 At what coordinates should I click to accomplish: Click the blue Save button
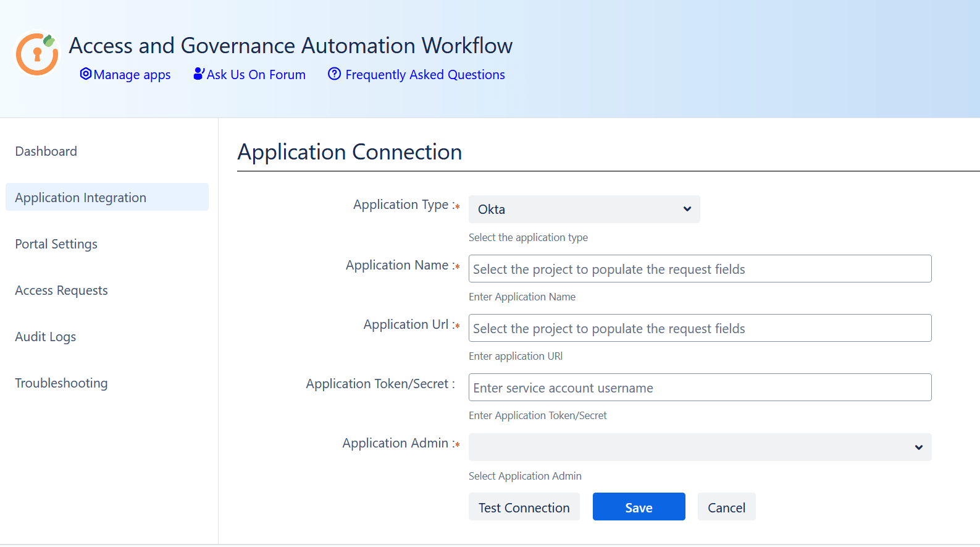click(x=639, y=507)
